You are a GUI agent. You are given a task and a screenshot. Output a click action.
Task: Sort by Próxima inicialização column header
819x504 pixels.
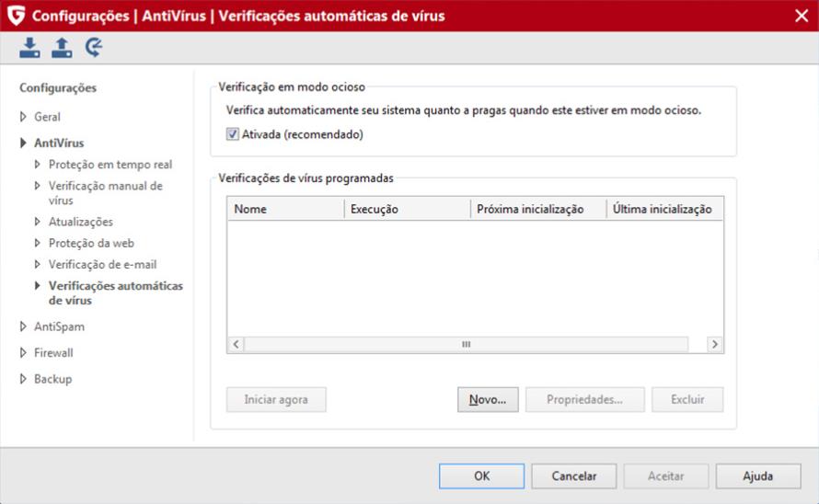click(x=538, y=209)
